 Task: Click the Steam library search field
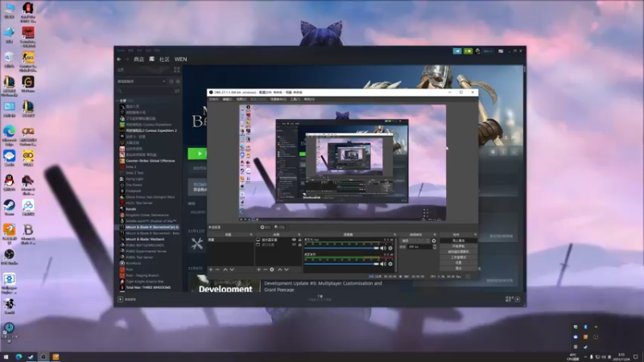146,91
